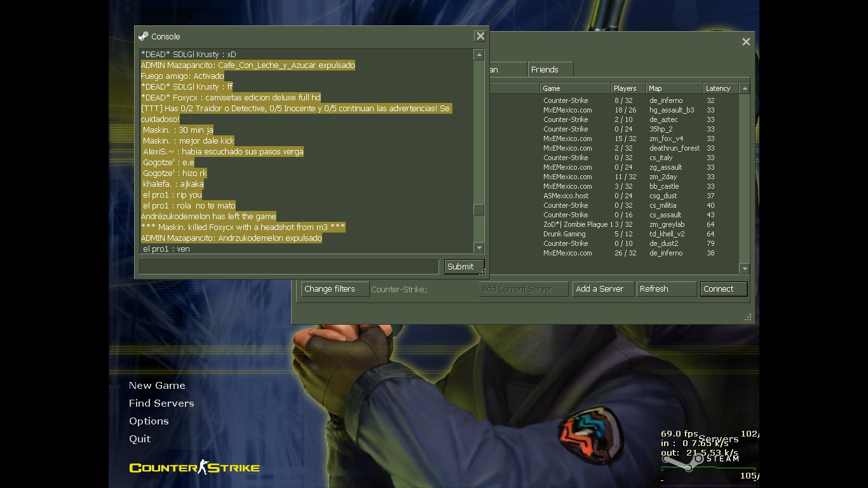The width and height of the screenshot is (868, 488).
Task: Click server list scroll up arrow
Action: pyautogui.click(x=745, y=88)
